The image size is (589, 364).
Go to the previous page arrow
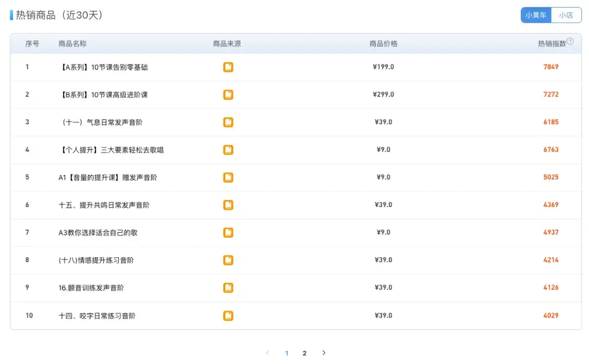tap(267, 353)
